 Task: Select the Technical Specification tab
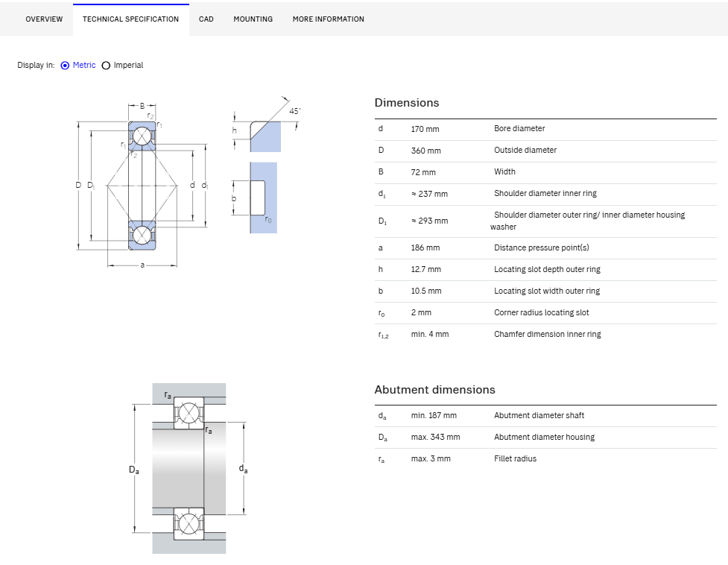point(130,19)
